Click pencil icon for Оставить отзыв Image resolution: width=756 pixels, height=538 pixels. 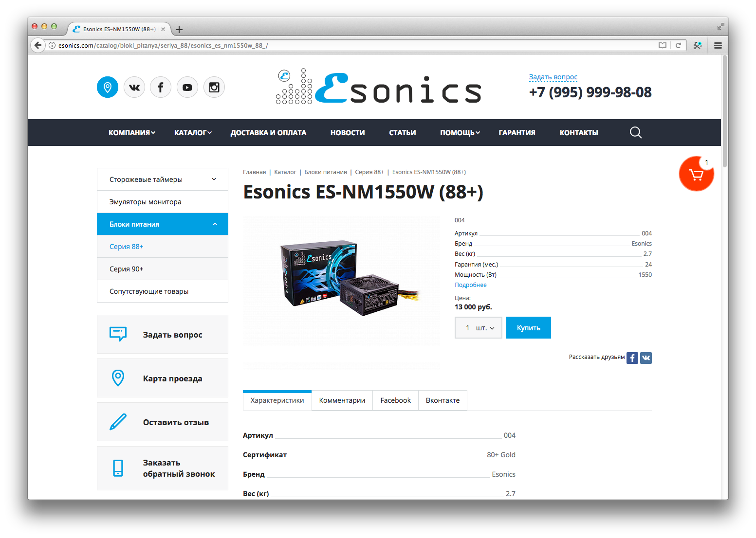click(x=118, y=422)
